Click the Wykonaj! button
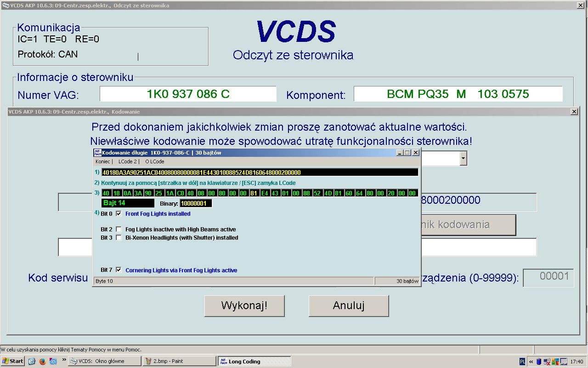Viewport: 588px width, 368px height. coord(244,306)
